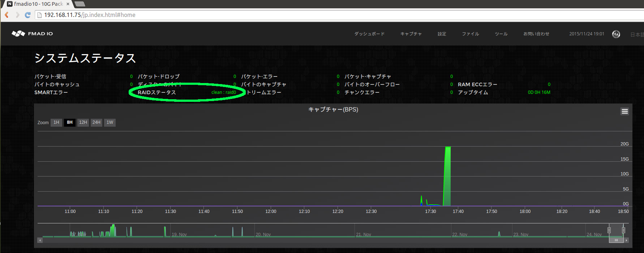Screen dimensions: 644x253
Task: Open a new browser tab
Action: click(80, 4)
